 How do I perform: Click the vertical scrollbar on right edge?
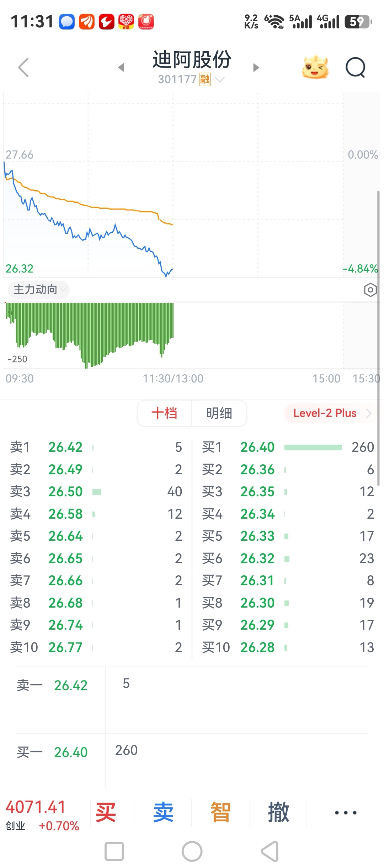[378, 338]
